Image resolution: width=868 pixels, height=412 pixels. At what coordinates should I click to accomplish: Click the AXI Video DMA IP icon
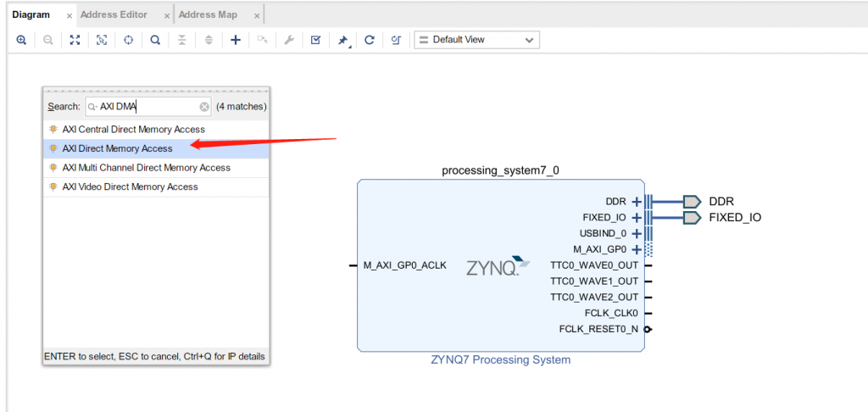tap(53, 187)
